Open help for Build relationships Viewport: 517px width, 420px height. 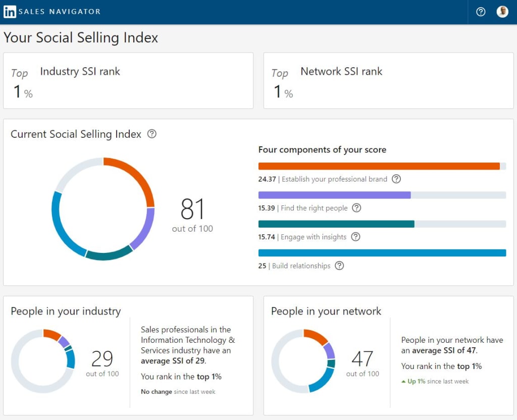point(339,266)
